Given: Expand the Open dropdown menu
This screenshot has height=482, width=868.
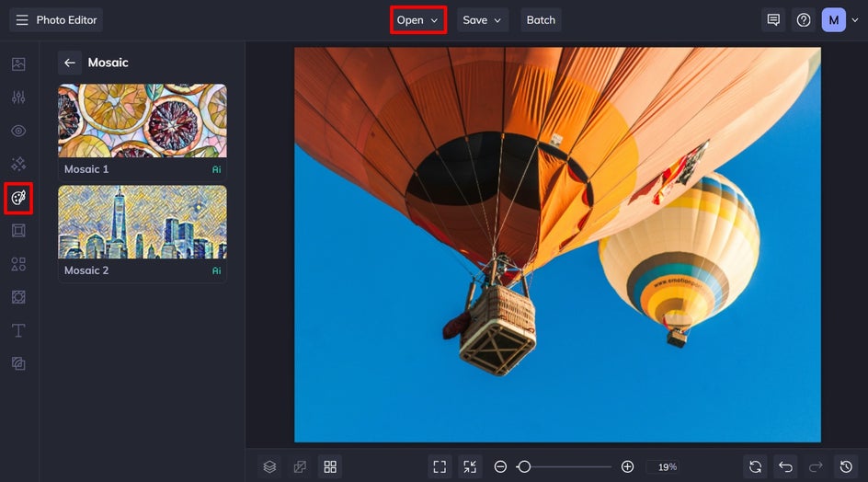Looking at the screenshot, I should tap(418, 20).
